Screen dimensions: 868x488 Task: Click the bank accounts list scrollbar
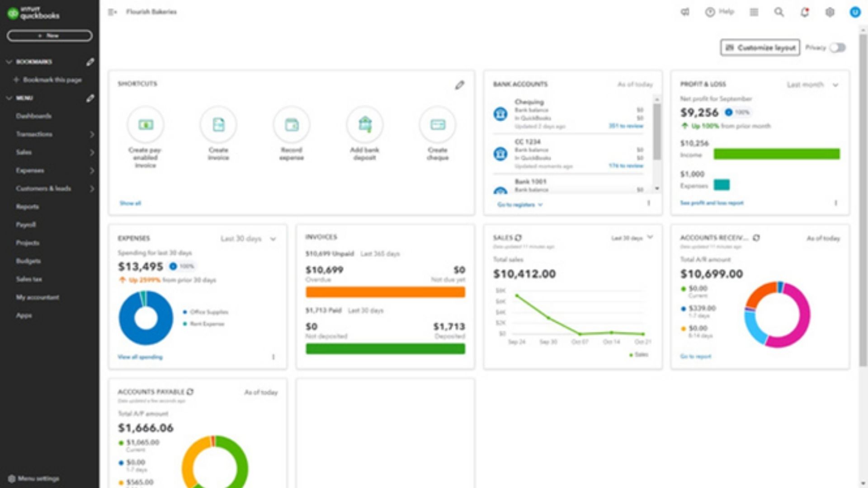pos(657,132)
